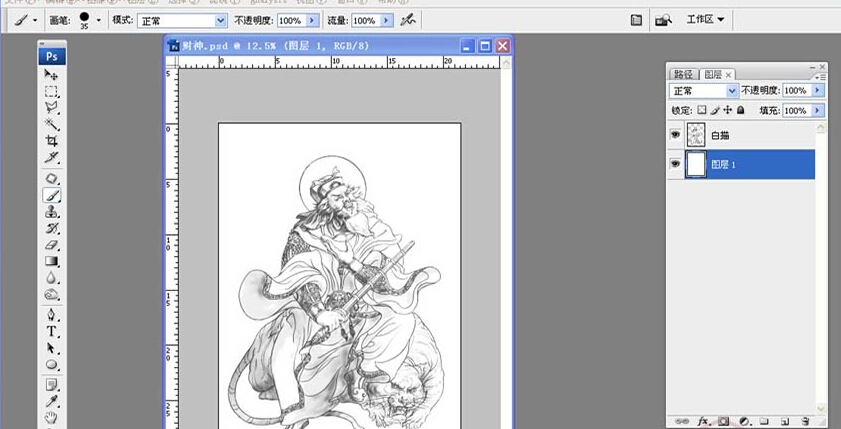This screenshot has width=841, height=429.
Task: Click the 不透明度 value field in options bar
Action: pos(291,21)
